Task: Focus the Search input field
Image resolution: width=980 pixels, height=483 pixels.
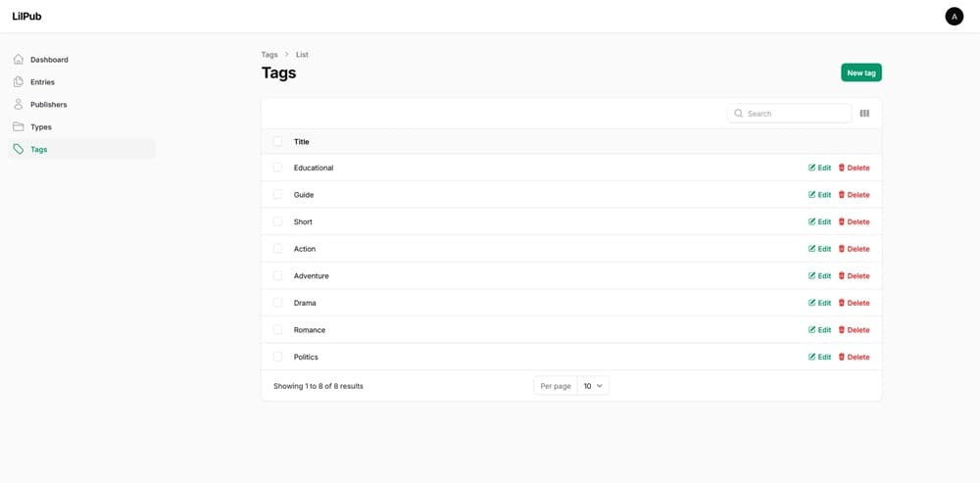Action: [796, 114]
